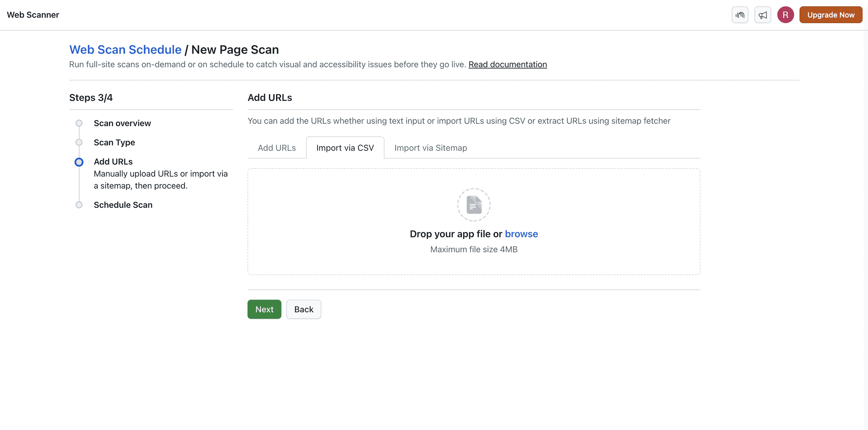This screenshot has height=430, width=868.
Task: Click browse to select a CSV file
Action: [521, 234]
